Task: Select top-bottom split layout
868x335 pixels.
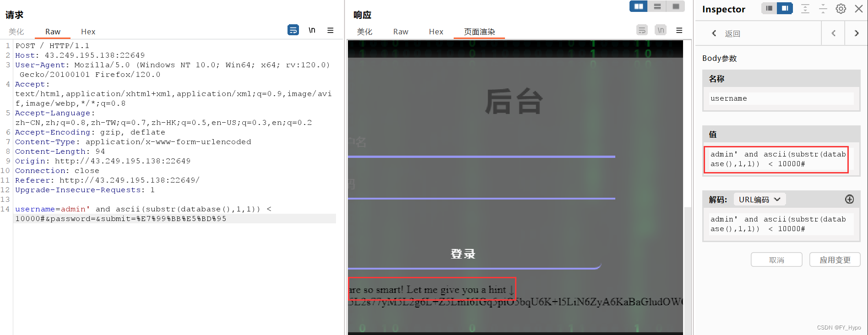Action: coord(657,6)
